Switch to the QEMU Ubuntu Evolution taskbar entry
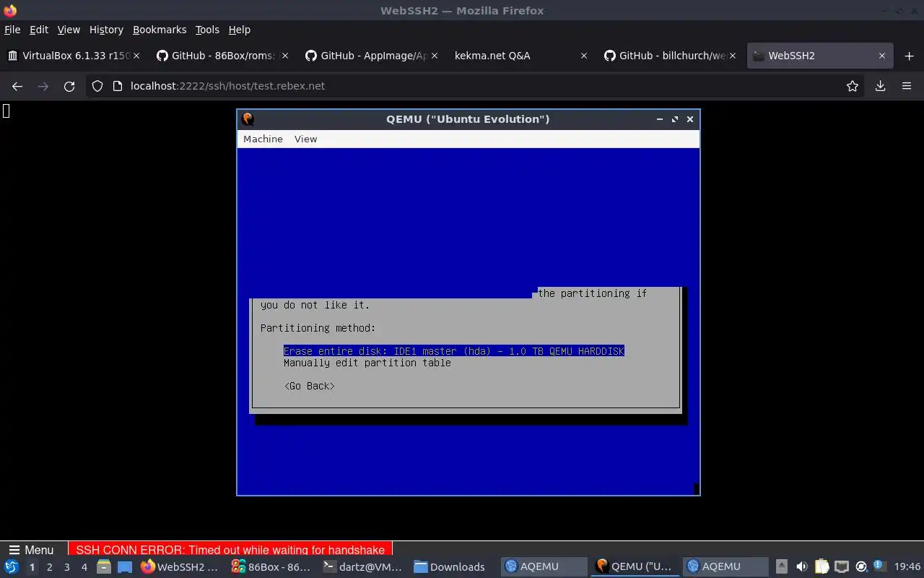Viewport: 924px width, 578px height. [x=636, y=567]
